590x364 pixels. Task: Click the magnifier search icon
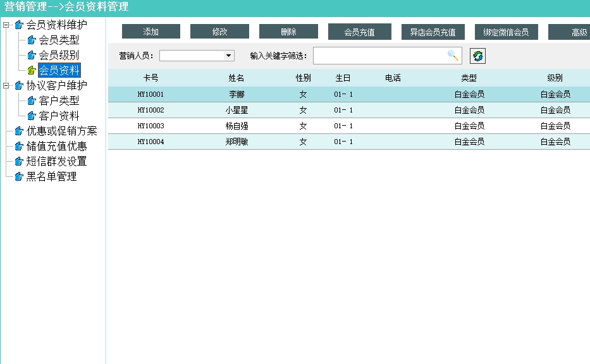pyautogui.click(x=453, y=56)
